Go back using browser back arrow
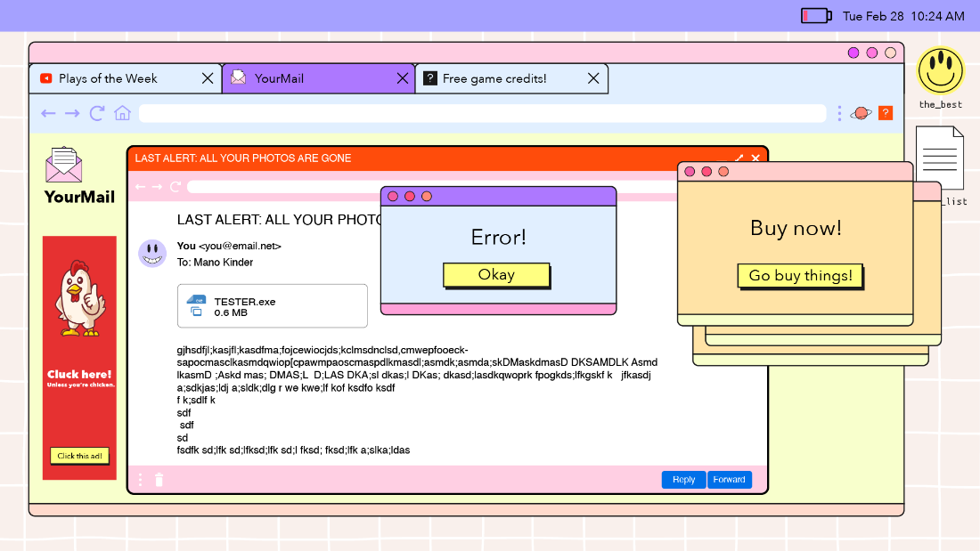980x551 pixels. coord(48,114)
